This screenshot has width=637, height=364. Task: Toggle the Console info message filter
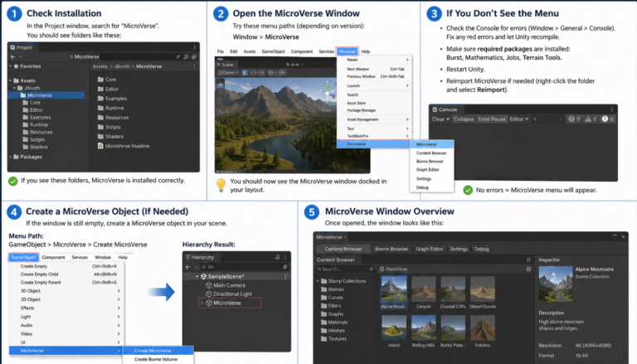pyautogui.click(x=574, y=119)
